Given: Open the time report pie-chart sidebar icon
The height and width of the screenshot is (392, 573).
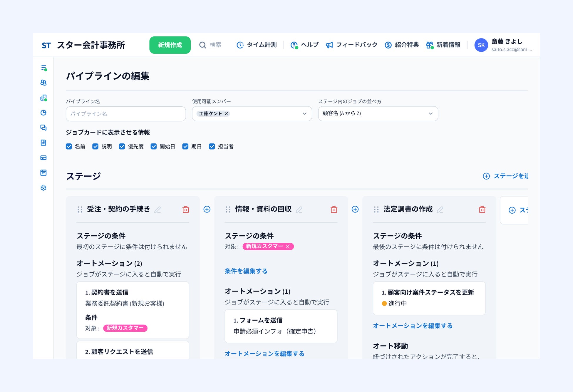Looking at the screenshot, I should point(43,113).
